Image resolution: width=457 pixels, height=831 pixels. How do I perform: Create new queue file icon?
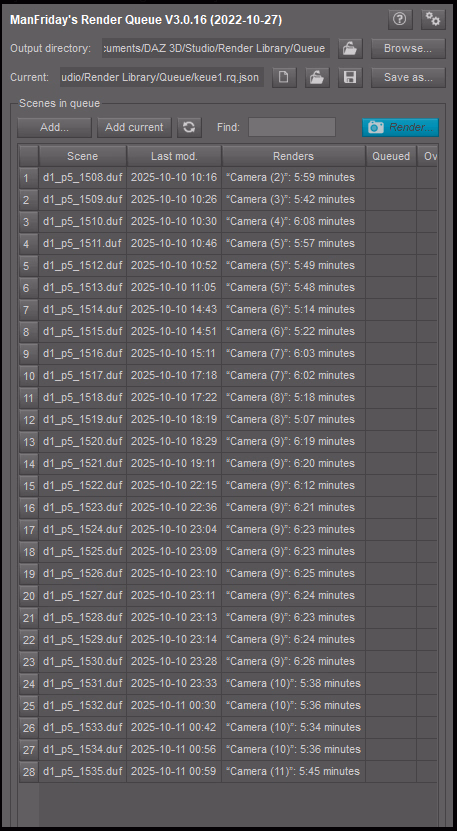(284, 77)
